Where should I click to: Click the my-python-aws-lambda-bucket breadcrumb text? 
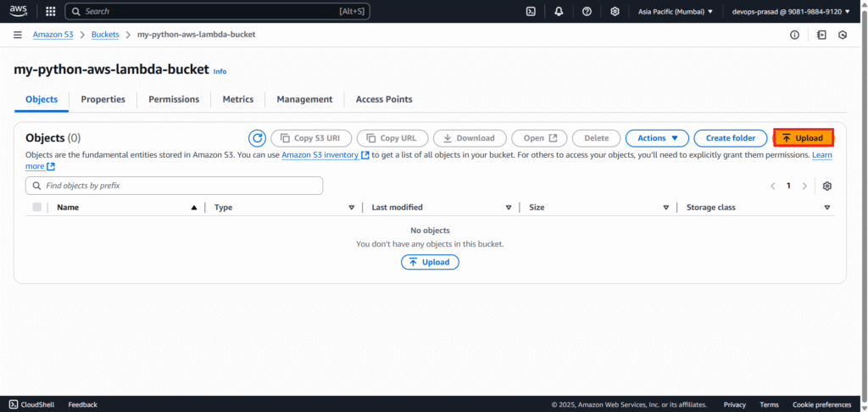(x=196, y=34)
